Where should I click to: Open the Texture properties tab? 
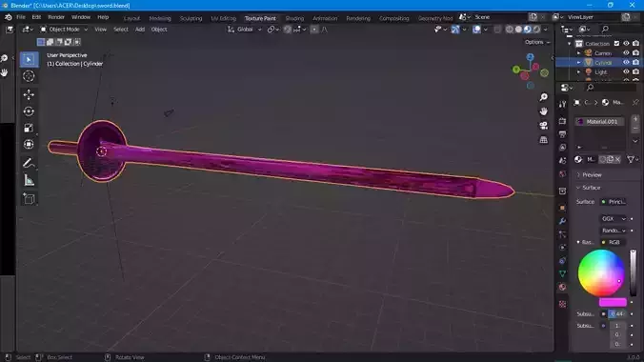click(x=562, y=304)
